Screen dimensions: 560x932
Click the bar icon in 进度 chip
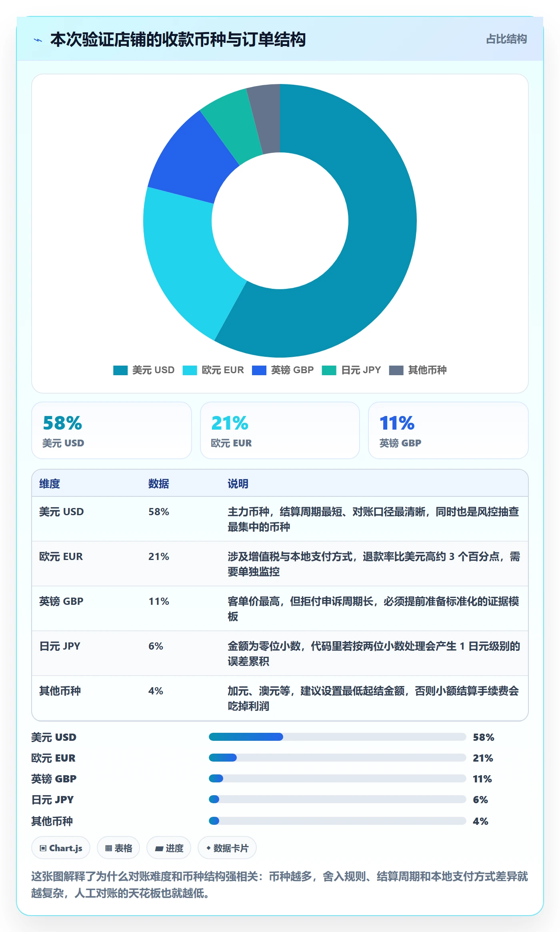[x=159, y=848]
